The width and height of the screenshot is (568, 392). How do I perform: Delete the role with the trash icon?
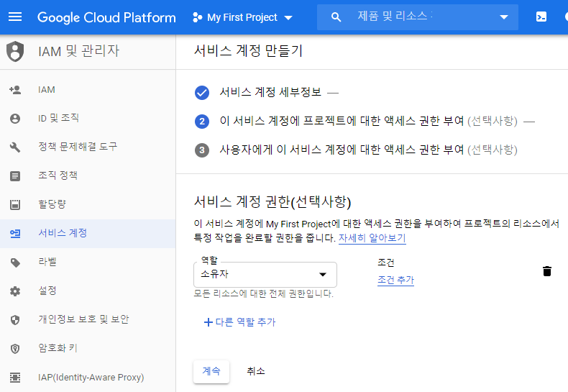547,271
